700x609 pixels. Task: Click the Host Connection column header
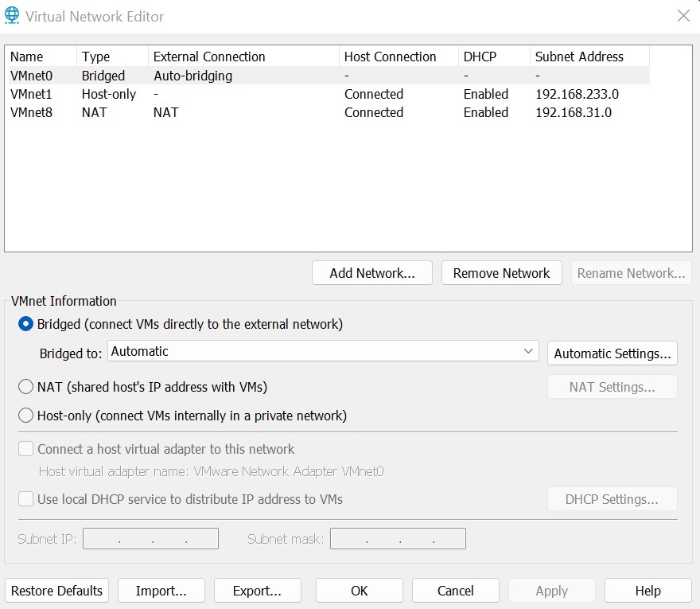tap(399, 57)
